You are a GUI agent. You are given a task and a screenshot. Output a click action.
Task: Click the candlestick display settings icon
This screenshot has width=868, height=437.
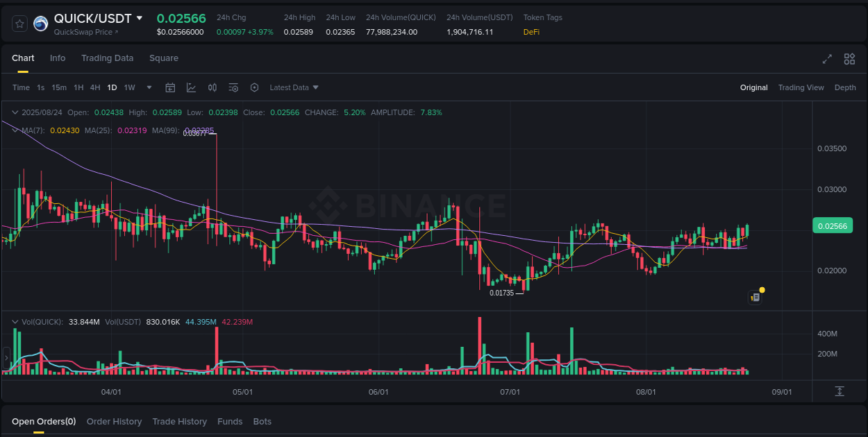[x=212, y=87]
